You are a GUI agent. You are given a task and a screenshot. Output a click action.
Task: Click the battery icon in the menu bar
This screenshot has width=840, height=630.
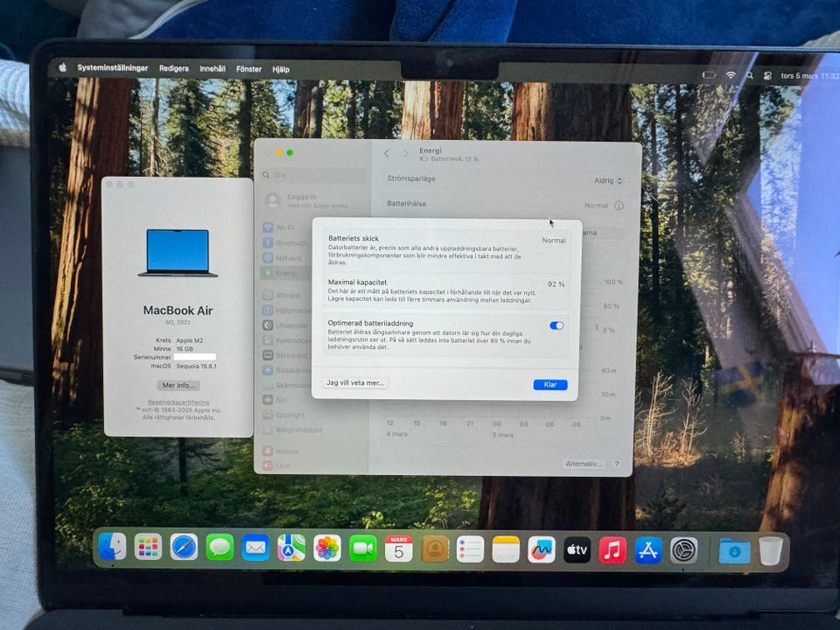709,75
